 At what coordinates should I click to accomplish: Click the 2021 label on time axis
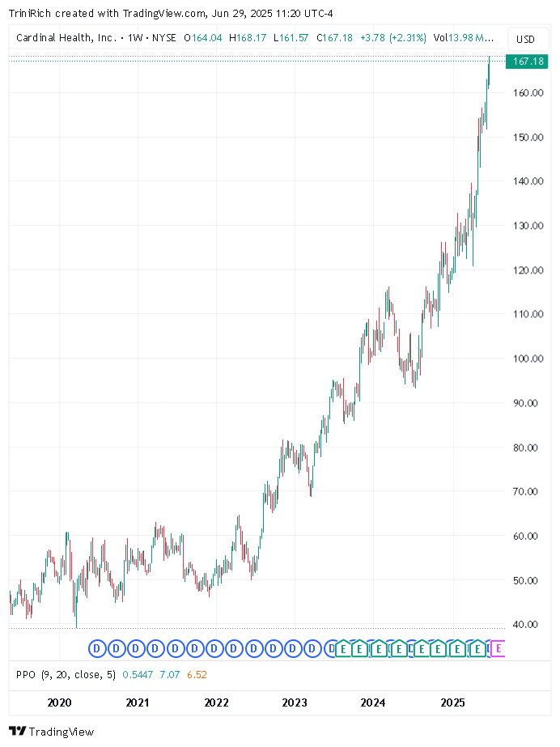pyautogui.click(x=137, y=702)
